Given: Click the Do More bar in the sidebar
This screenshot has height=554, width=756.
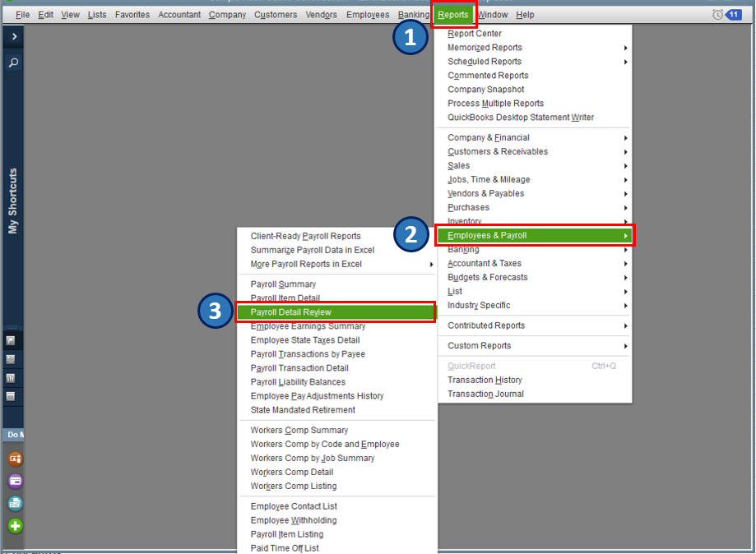Looking at the screenshot, I should pos(13,434).
